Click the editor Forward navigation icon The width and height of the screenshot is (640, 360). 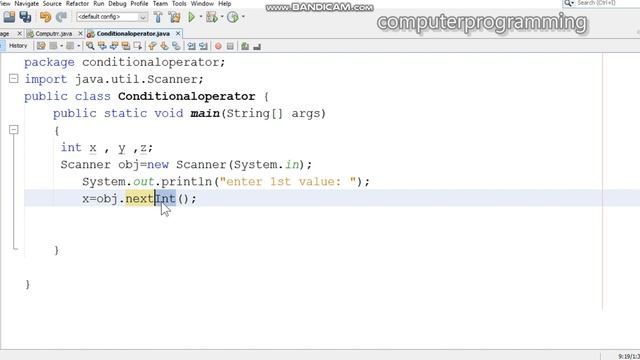[x=70, y=46]
